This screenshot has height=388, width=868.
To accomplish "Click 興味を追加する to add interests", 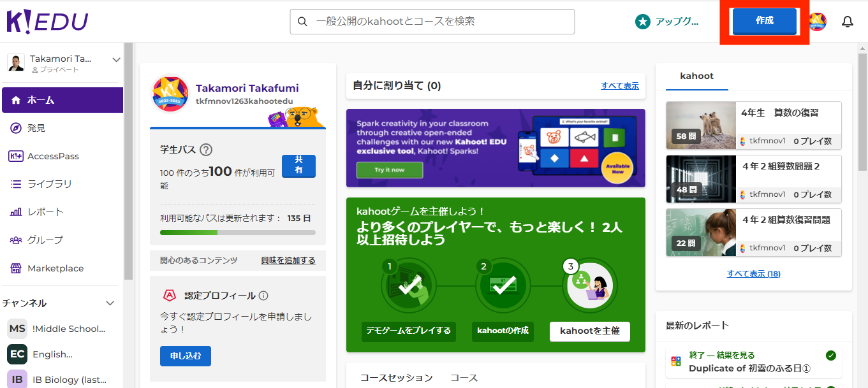I will [x=288, y=261].
